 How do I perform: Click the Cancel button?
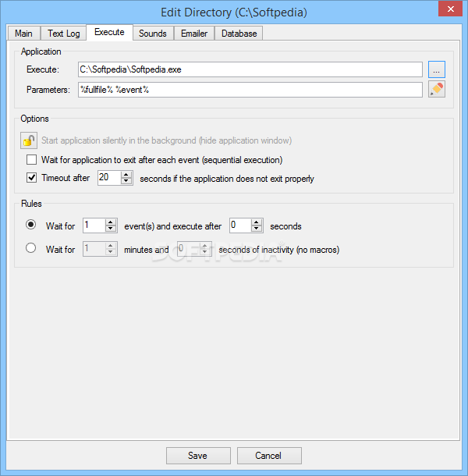point(269,456)
